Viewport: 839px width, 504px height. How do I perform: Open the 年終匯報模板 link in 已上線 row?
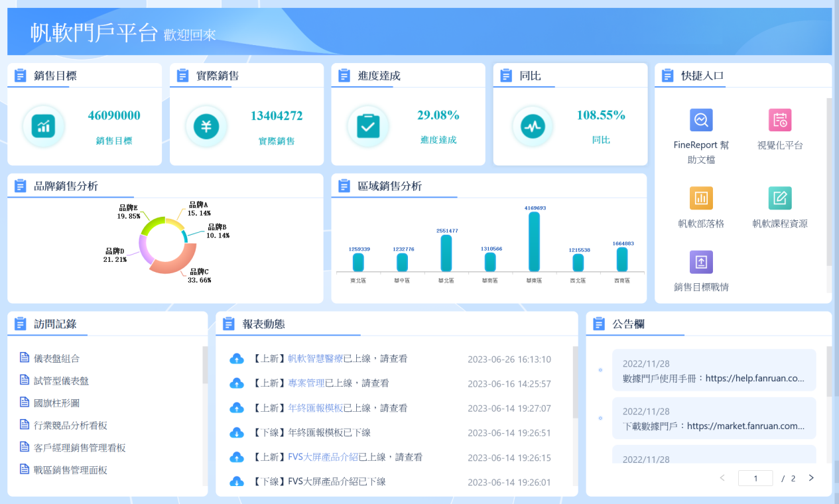click(315, 408)
